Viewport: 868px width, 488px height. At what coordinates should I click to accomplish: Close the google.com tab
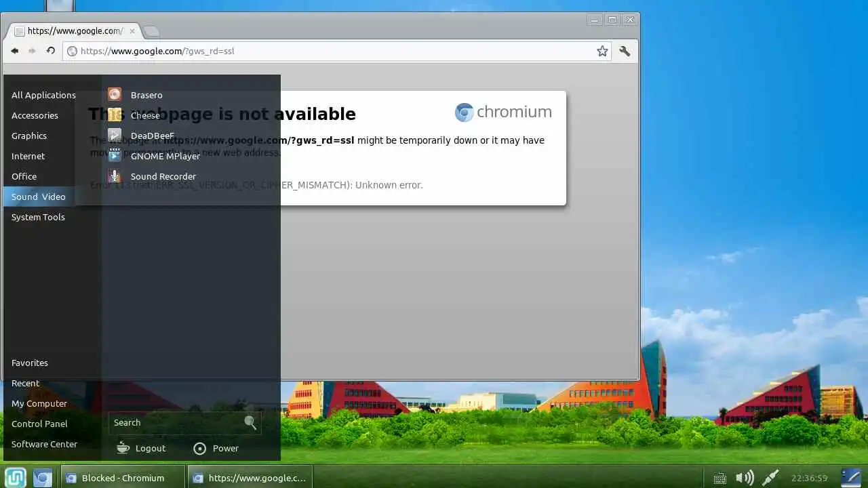point(132,31)
